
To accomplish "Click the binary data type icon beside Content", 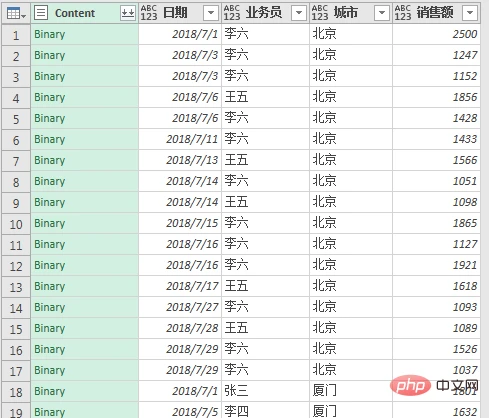I will tap(41, 13).
